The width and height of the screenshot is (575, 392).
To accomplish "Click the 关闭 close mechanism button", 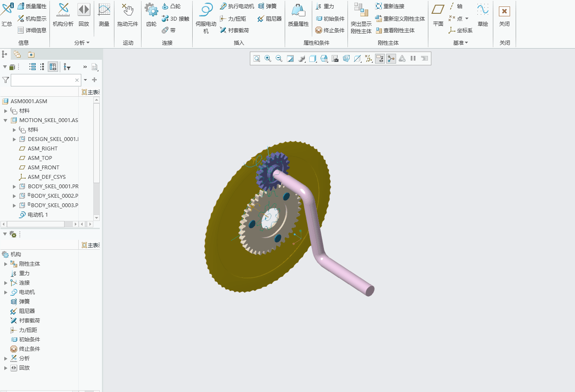I will click(504, 15).
